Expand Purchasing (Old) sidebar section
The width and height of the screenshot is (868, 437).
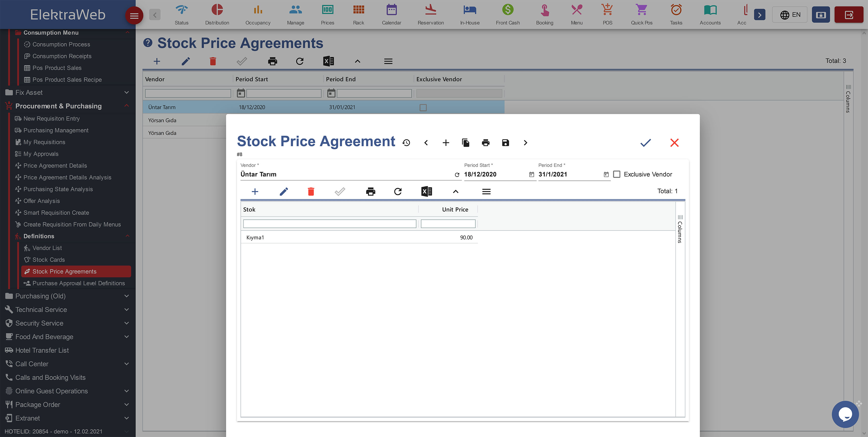coord(127,296)
